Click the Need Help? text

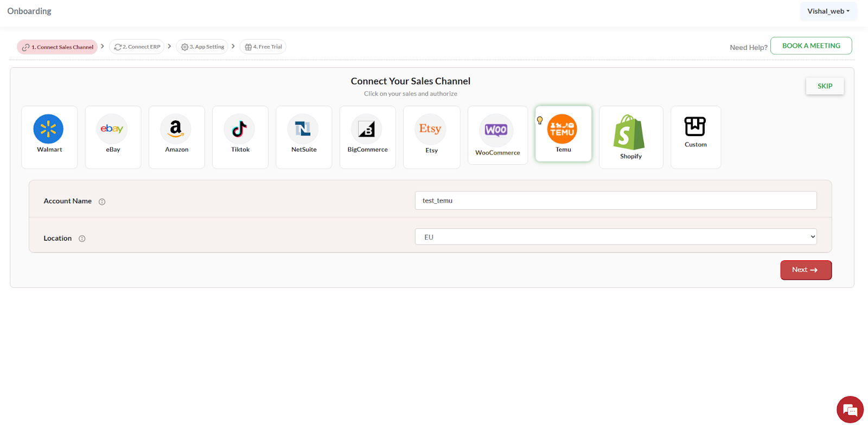click(749, 48)
